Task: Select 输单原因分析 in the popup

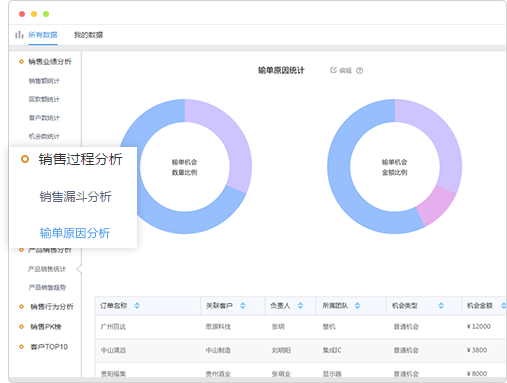Action: point(75,233)
